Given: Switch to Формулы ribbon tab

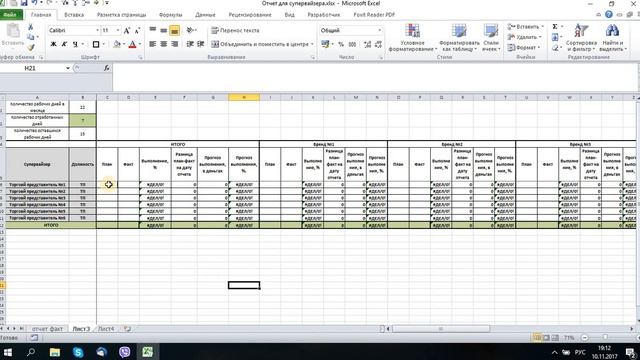Looking at the screenshot, I should point(170,15).
